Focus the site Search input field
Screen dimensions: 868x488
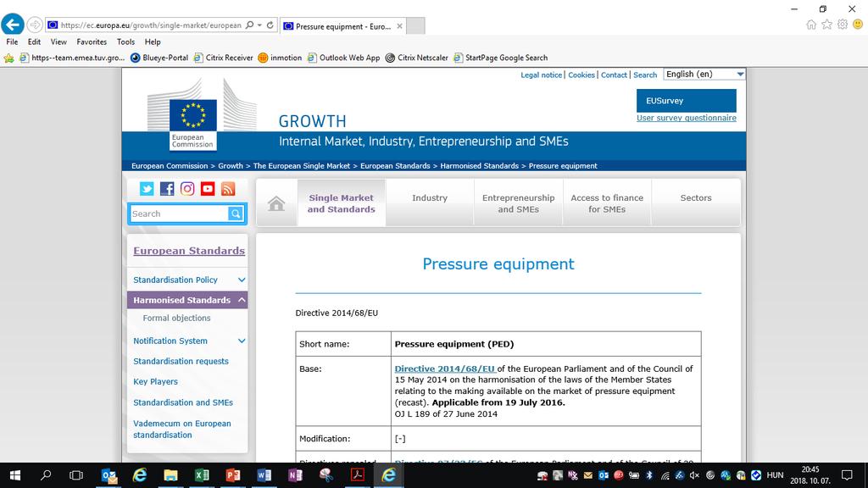click(x=179, y=213)
